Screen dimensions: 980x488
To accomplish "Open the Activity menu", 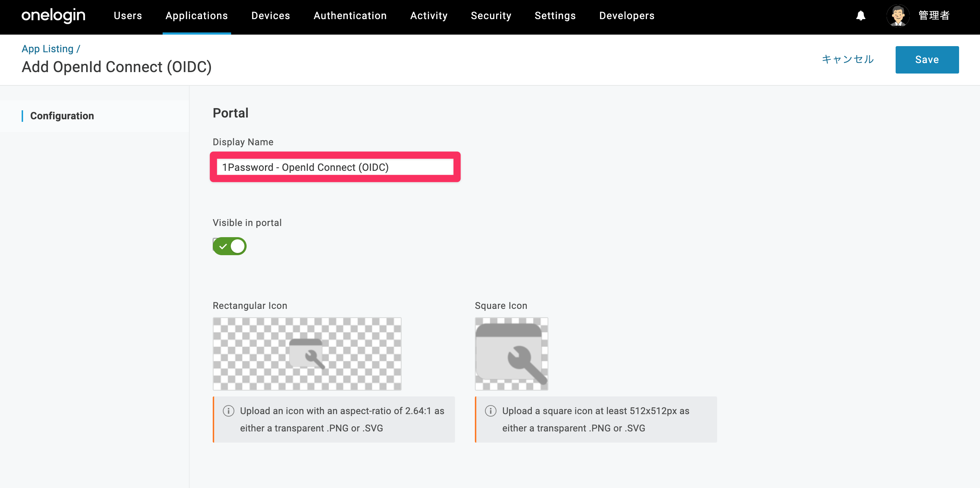I will [x=429, y=15].
